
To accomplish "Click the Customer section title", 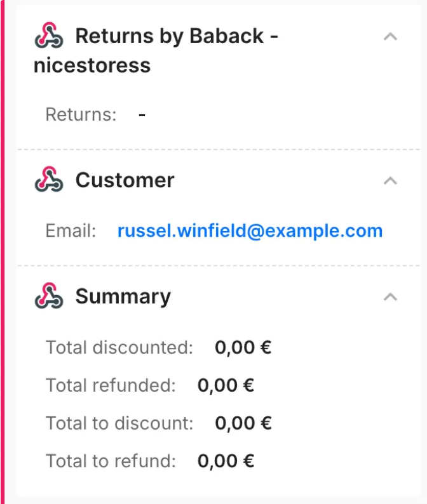I will [x=125, y=180].
